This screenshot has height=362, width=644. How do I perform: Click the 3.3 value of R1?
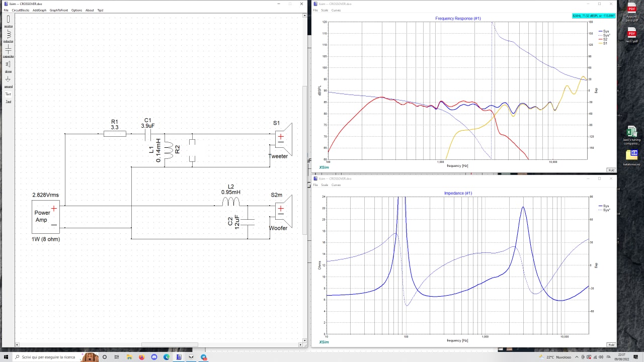tap(114, 128)
